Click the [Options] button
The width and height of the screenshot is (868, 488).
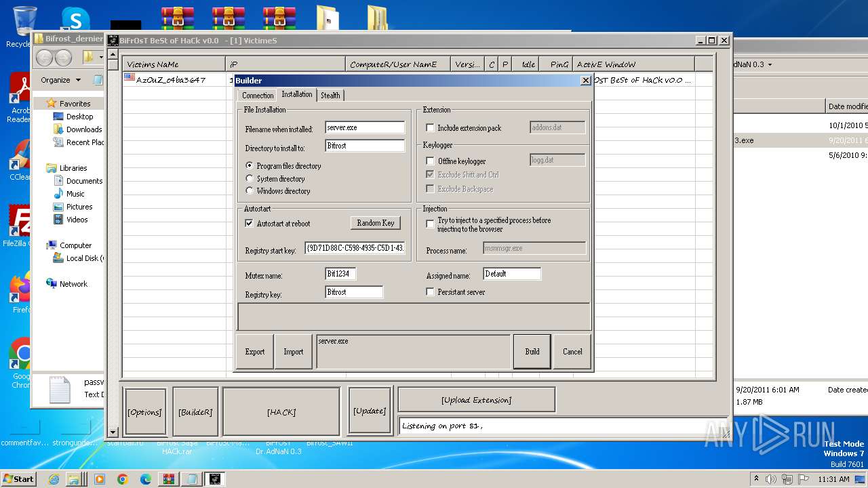145,411
